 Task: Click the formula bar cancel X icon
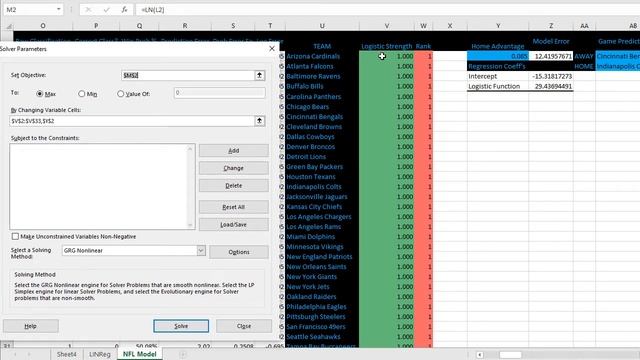tap(88, 9)
